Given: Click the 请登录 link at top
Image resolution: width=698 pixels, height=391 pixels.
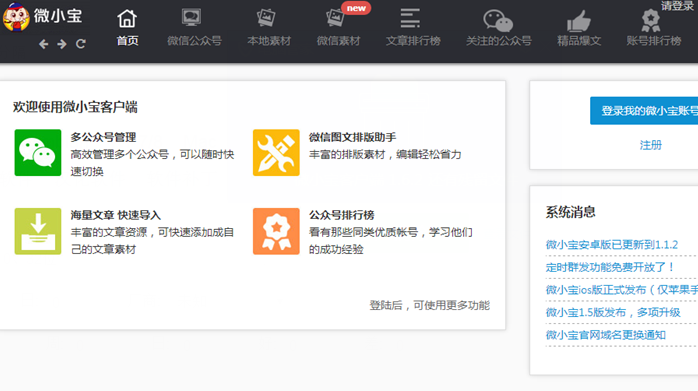Looking at the screenshot, I should pyautogui.click(x=679, y=5).
